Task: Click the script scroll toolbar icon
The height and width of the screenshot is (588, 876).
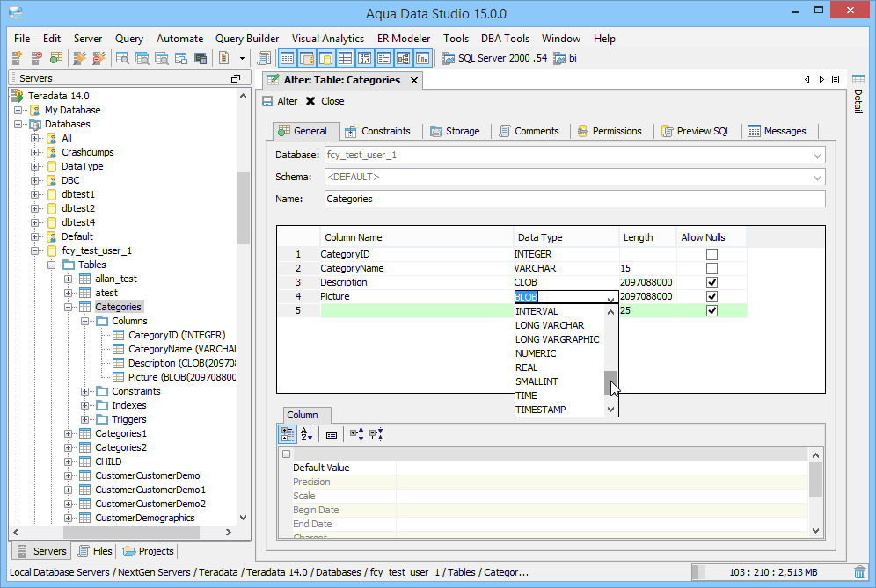Action: (x=264, y=58)
